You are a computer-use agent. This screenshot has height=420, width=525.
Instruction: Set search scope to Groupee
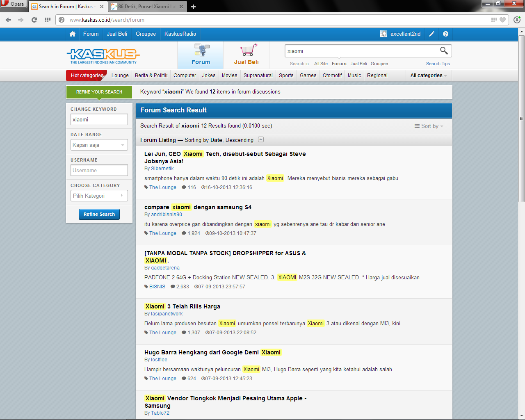click(x=379, y=64)
